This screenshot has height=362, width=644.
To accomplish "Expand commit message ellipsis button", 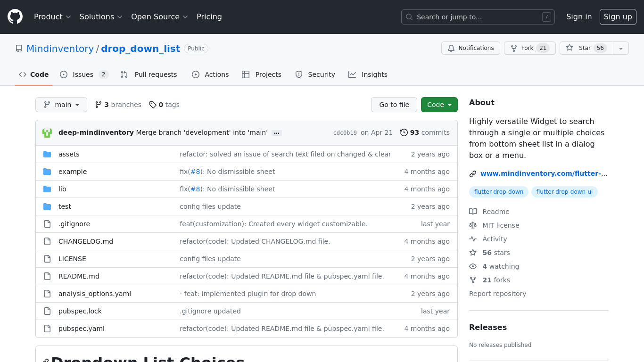I will [x=277, y=133].
